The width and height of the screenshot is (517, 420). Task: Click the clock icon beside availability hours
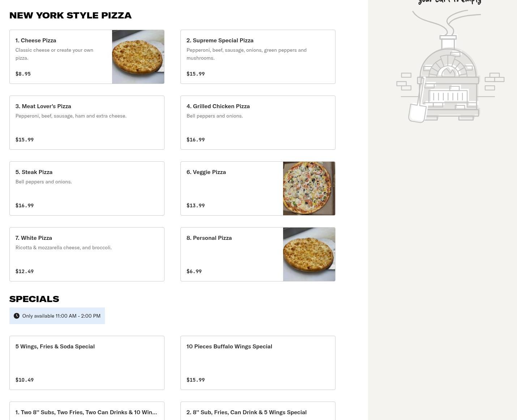[x=17, y=316]
